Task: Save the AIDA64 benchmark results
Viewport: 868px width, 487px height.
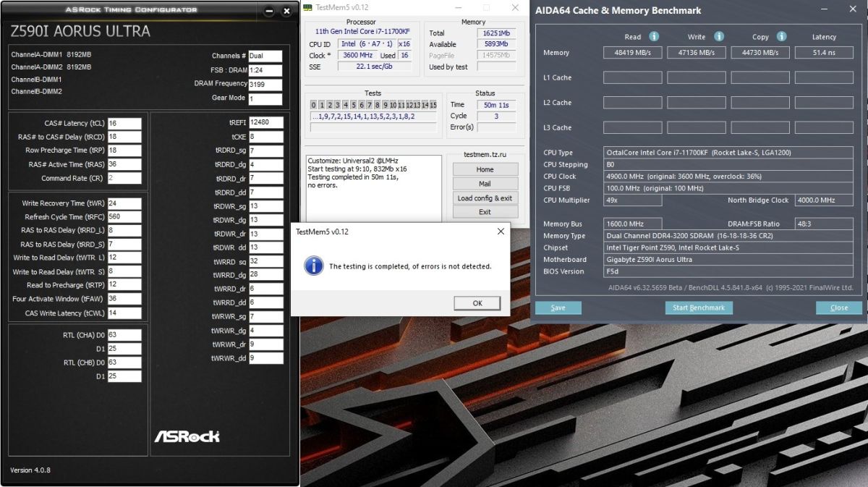Action: tap(558, 308)
